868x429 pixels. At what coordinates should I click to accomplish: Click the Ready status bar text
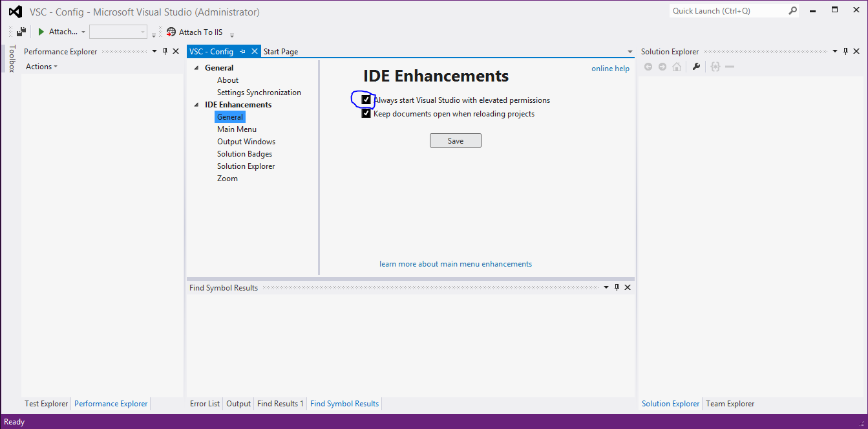point(14,422)
